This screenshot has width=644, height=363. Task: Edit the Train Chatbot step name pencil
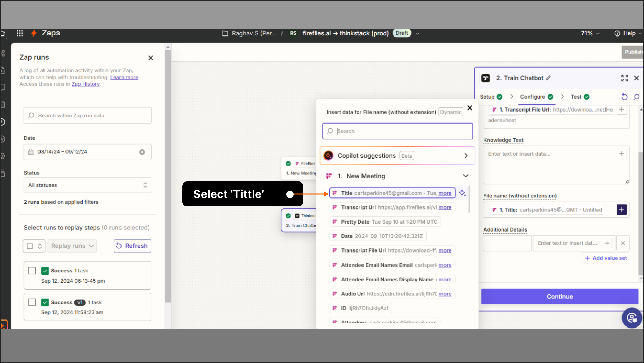click(x=548, y=78)
